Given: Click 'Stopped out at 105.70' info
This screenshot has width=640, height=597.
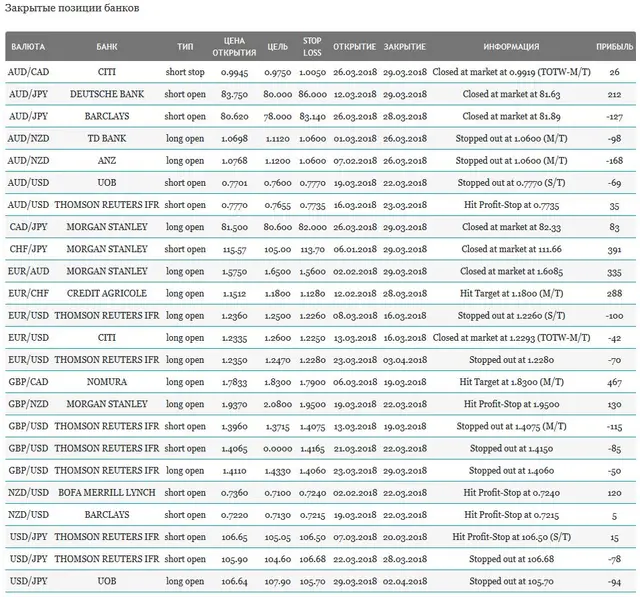Looking at the screenshot, I should (511, 581).
